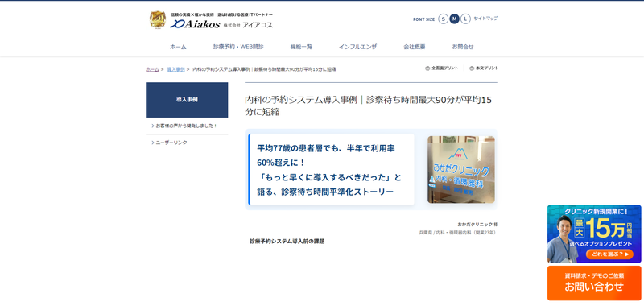Click the 本文プリント printer icon
Screen dimensions: 644x306
click(472, 68)
